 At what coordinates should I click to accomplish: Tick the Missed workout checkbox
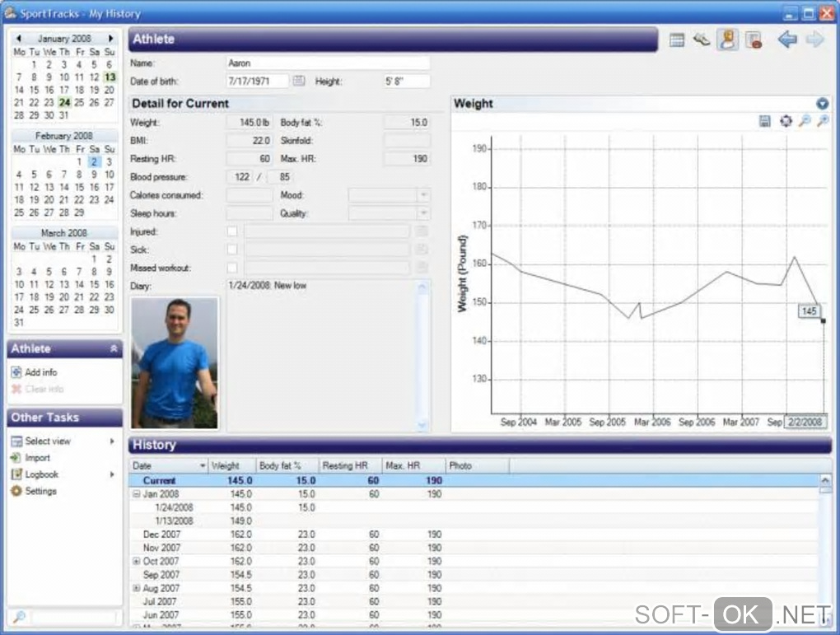coord(232,268)
